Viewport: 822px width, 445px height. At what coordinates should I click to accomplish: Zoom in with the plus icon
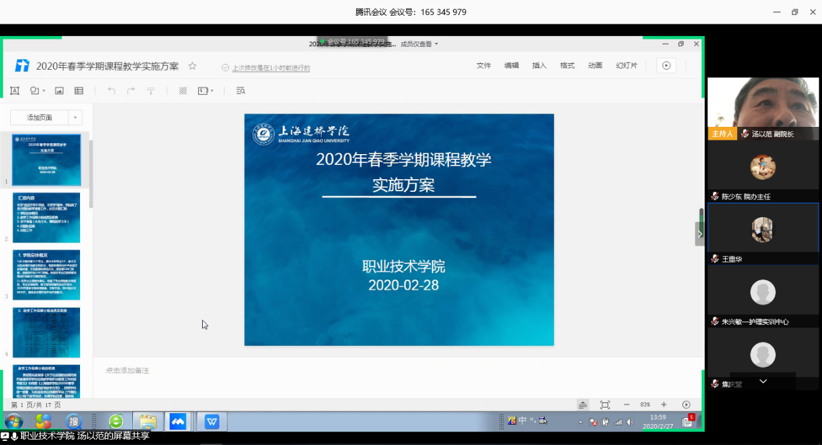(x=664, y=405)
